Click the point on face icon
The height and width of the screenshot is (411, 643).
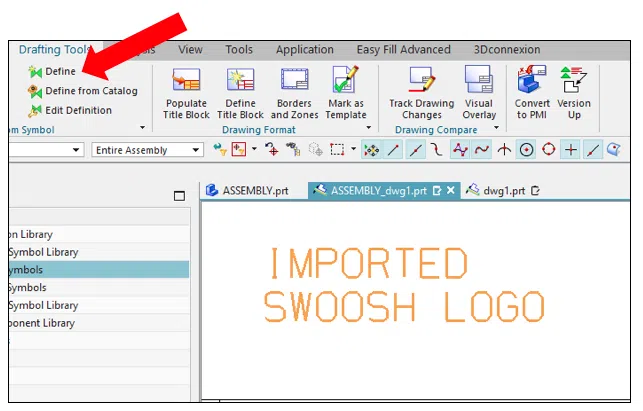click(614, 150)
